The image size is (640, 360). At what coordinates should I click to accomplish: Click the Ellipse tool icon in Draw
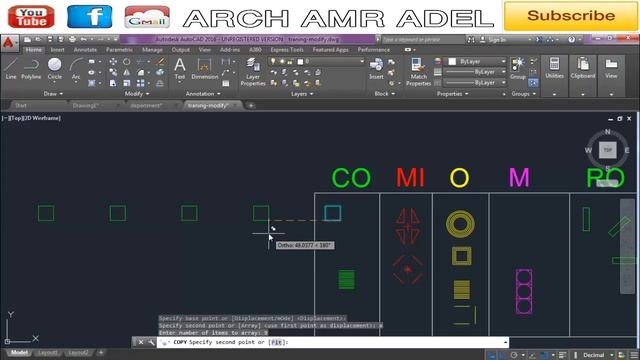pos(91,72)
